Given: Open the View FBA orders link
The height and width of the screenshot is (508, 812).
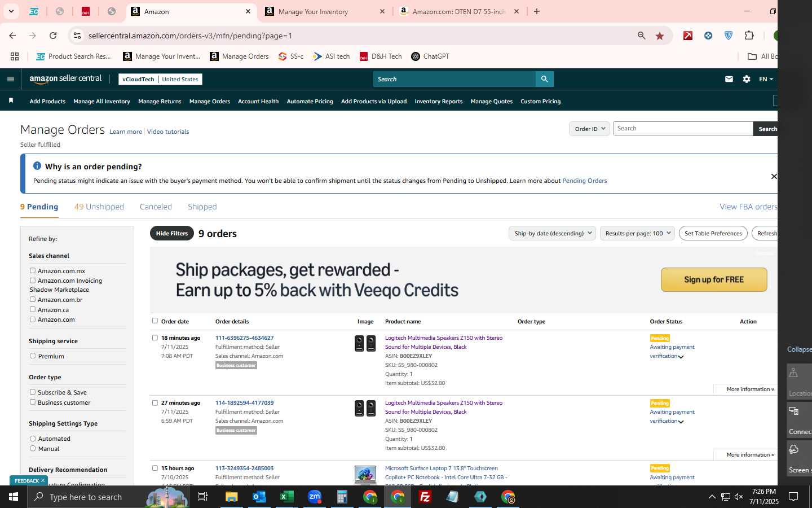Looking at the screenshot, I should tap(748, 207).
